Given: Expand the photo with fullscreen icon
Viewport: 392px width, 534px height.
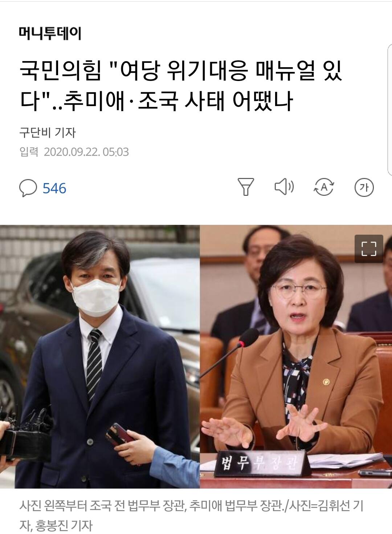Looking at the screenshot, I should (x=369, y=249).
